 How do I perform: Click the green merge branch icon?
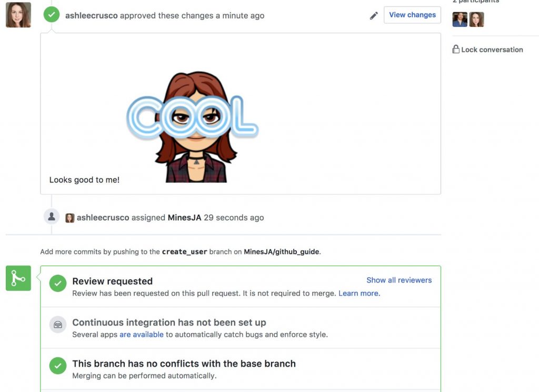(18, 278)
